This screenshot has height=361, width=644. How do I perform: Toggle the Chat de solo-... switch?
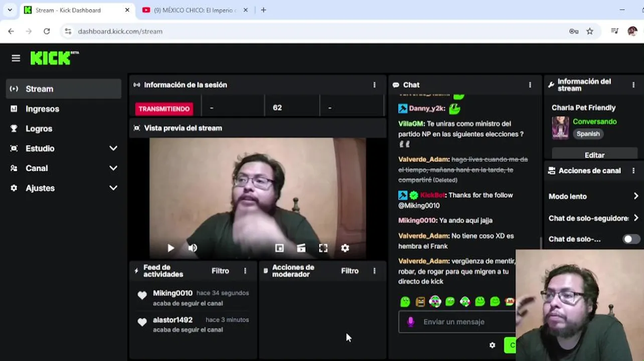631,239
